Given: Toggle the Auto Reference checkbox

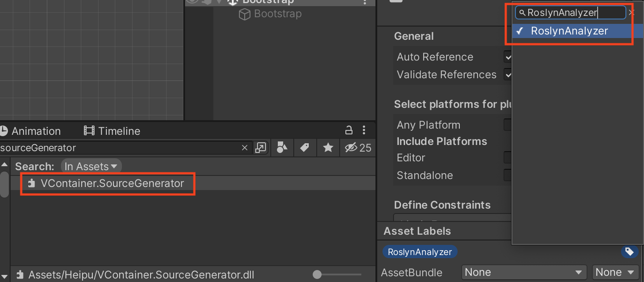Looking at the screenshot, I should coord(508,57).
